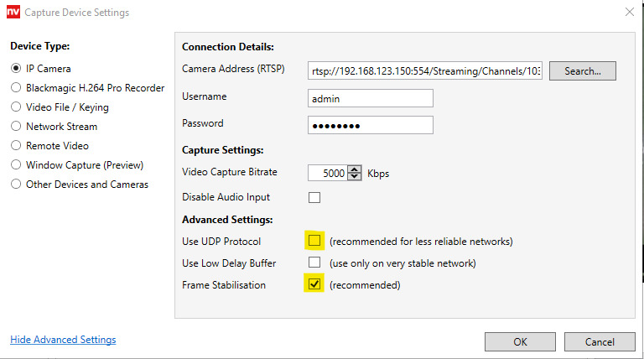Enable Use Low Delay Buffer checkbox
The width and height of the screenshot is (644, 359).
pos(314,263)
